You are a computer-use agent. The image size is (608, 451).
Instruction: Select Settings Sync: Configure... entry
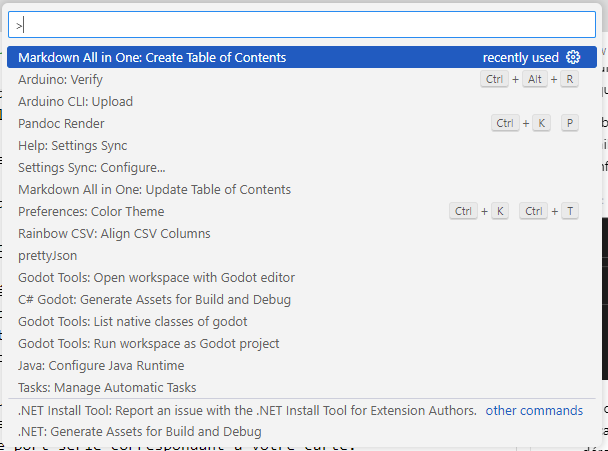[92, 168]
